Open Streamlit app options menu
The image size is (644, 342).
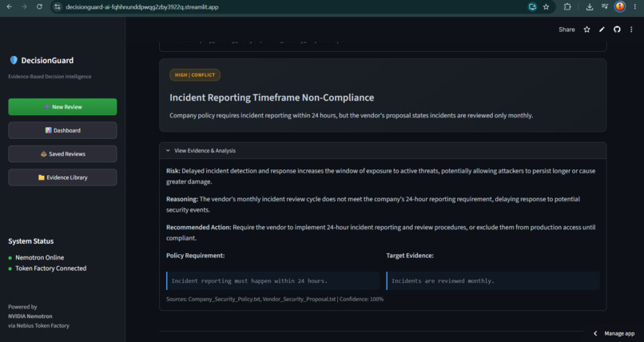pyautogui.click(x=631, y=30)
